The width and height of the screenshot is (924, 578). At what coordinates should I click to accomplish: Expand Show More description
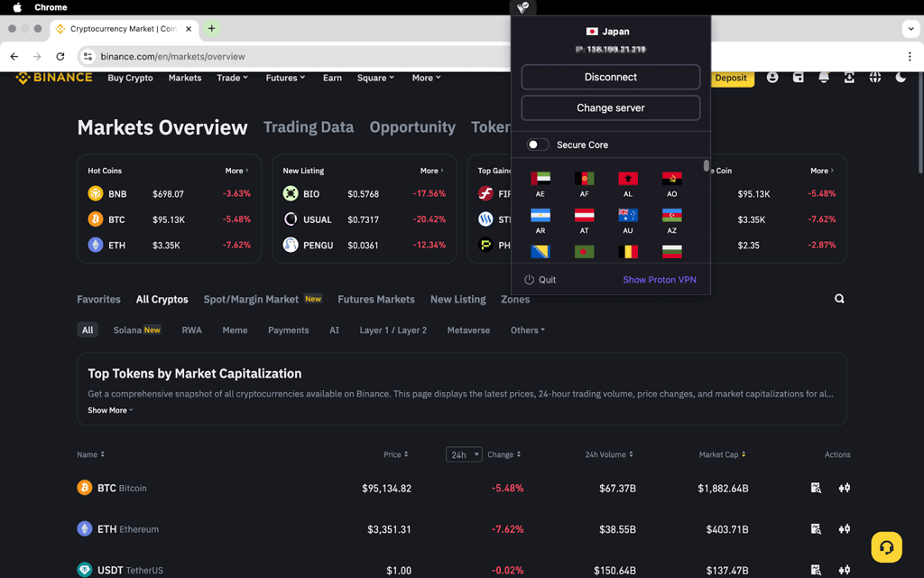tap(110, 411)
